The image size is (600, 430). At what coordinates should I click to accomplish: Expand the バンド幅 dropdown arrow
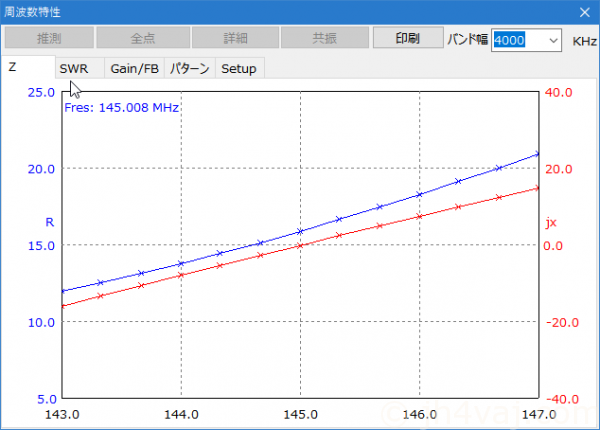coord(554,39)
